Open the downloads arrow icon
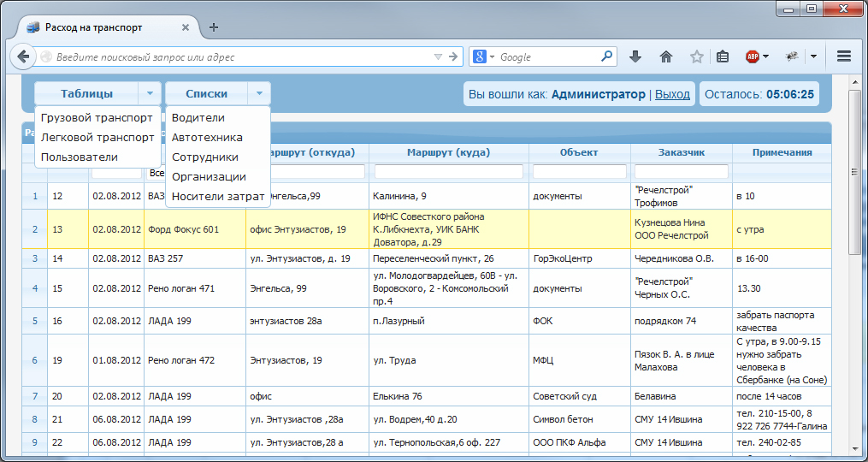 (x=635, y=56)
